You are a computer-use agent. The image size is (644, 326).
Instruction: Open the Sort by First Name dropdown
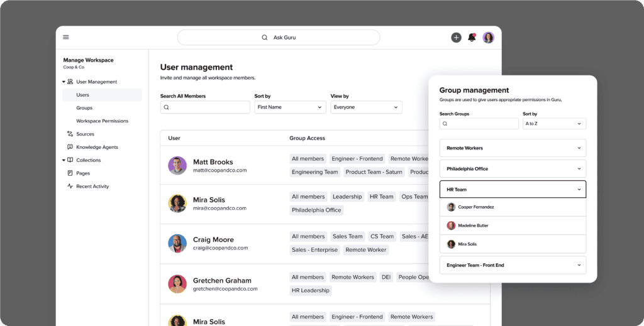[x=290, y=107]
